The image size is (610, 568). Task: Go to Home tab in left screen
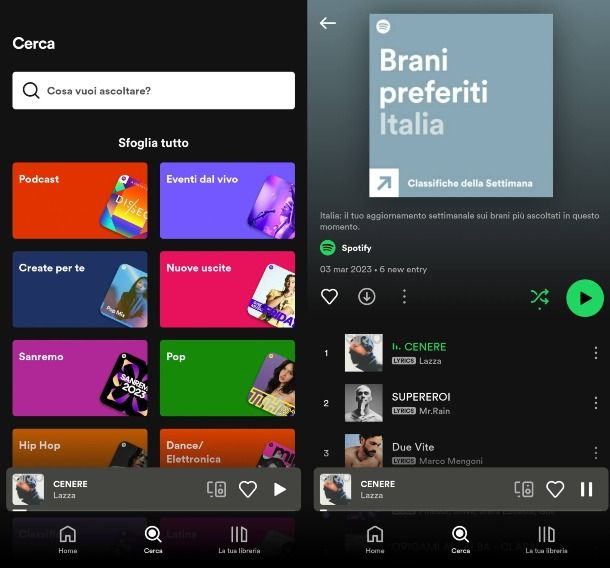68,540
